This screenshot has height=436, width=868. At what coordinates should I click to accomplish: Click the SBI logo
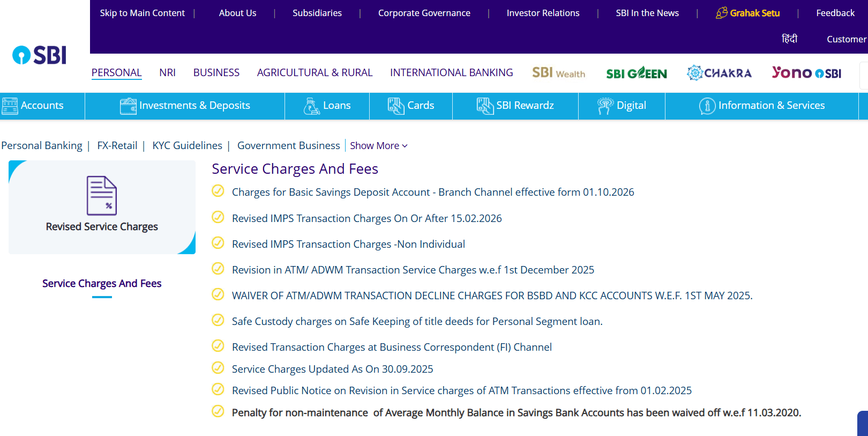pos(40,55)
